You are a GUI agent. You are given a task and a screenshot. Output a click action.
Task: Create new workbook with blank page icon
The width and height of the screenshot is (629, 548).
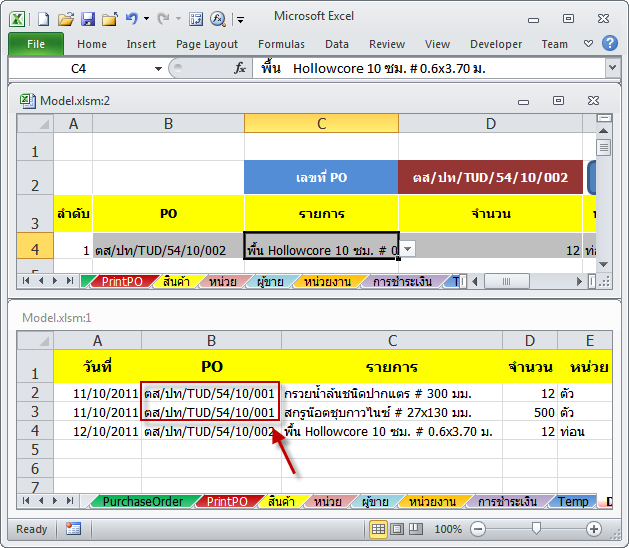click(43, 19)
